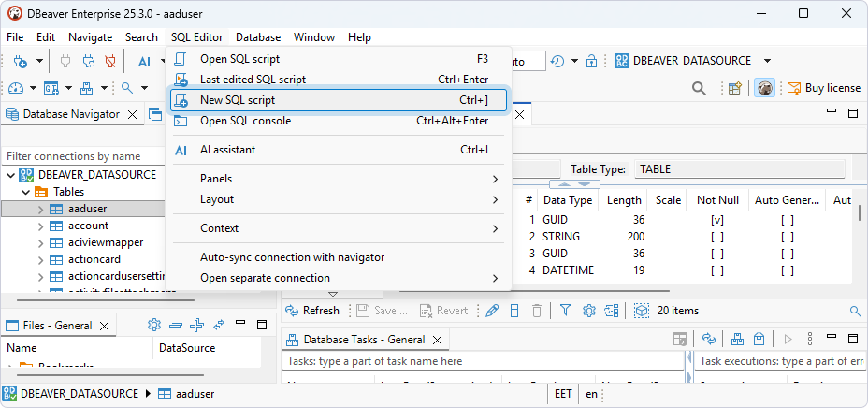Collapse the DBEAVER_DATASOURCE tree node
This screenshot has height=408, width=868.
coord(10,175)
